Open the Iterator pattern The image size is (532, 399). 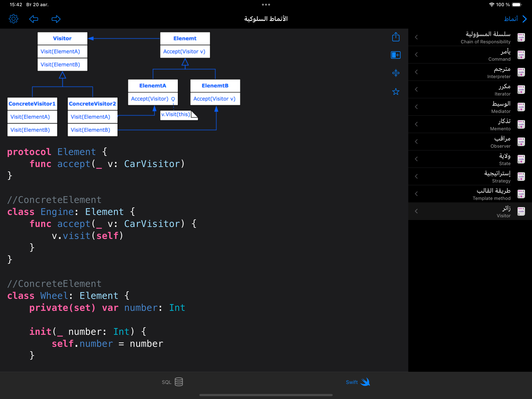tap(470, 90)
